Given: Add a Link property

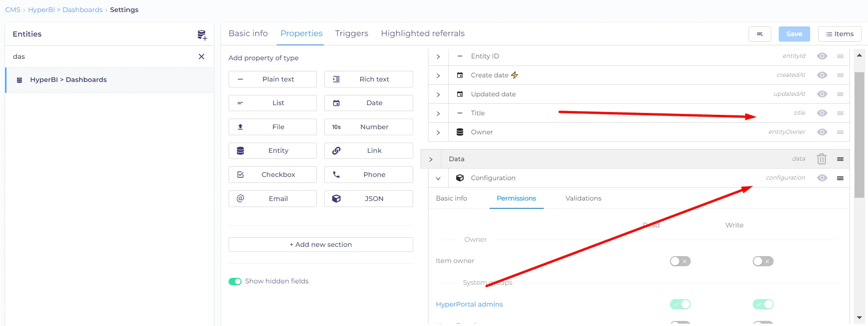Looking at the screenshot, I should 369,150.
